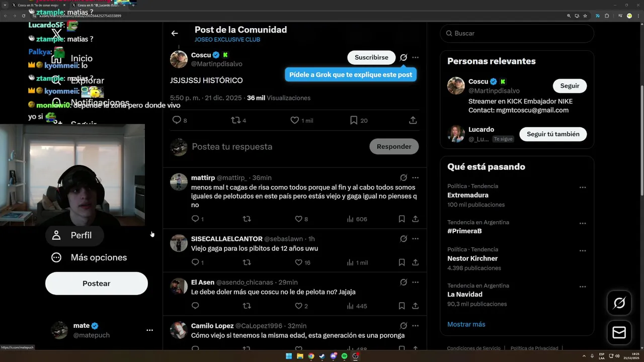Repost SISECALLAELCANTOR's reply
Screen dimensions: 644x362
[x=247, y=262]
